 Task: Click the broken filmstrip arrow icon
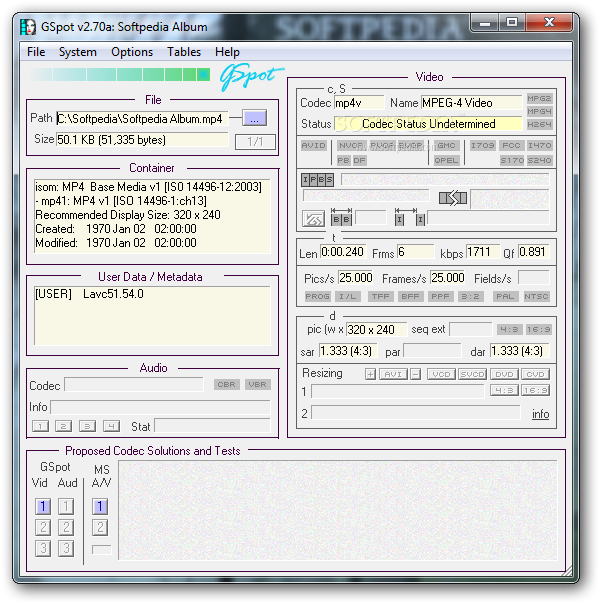[453, 198]
